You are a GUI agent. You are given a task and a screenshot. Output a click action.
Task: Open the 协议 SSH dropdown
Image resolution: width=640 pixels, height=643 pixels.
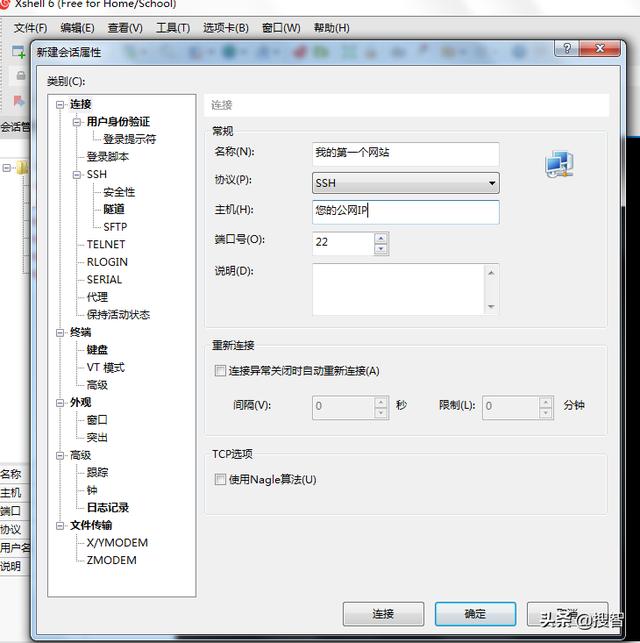(405, 183)
